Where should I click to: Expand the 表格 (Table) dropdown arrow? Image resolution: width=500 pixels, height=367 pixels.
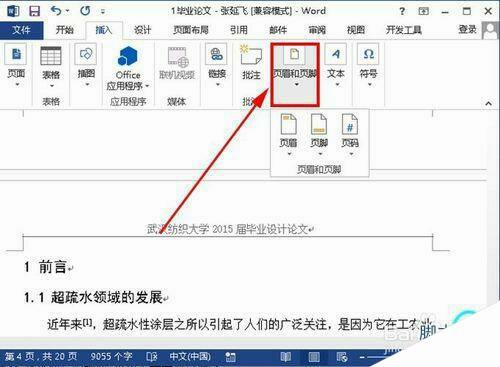click(52, 86)
